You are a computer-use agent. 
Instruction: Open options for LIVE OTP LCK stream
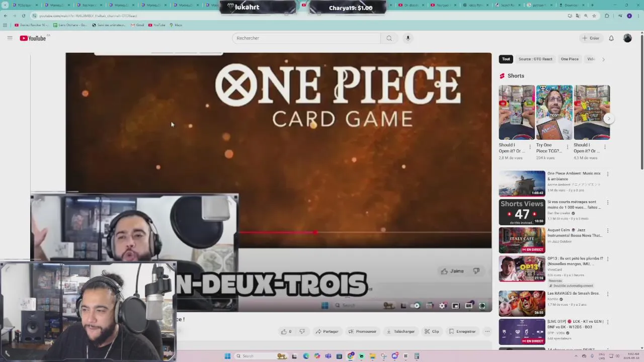[x=608, y=322]
